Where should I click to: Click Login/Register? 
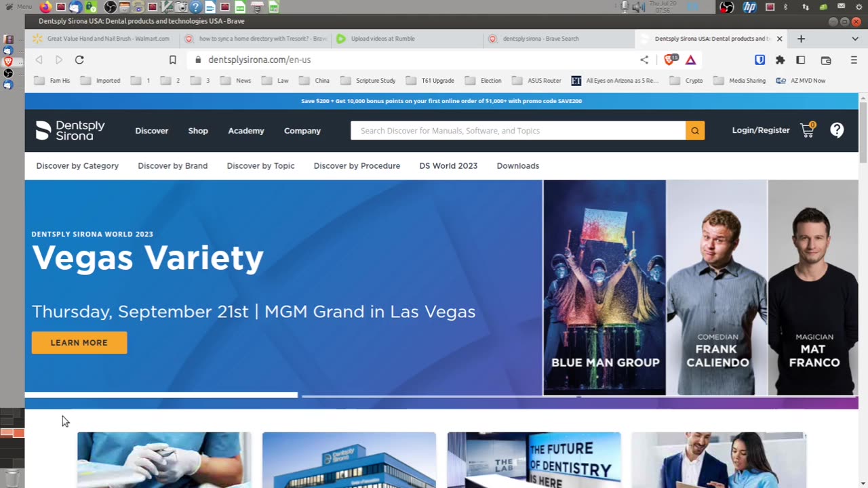[761, 130]
